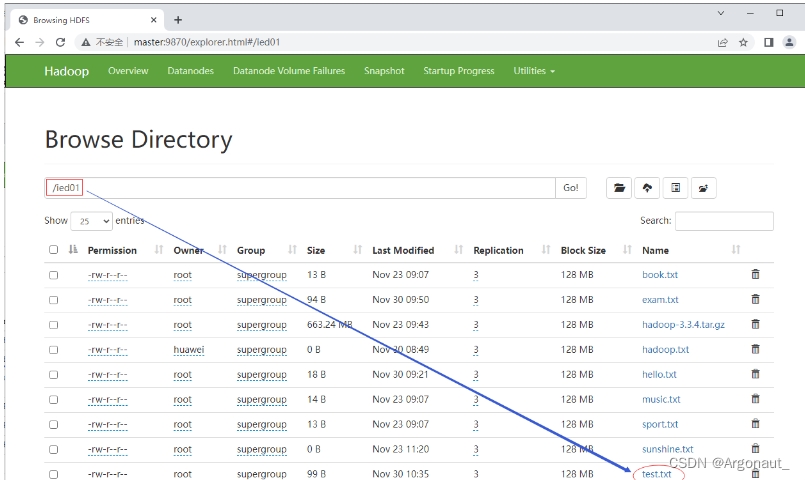Delete sport.txt with its trash icon
Screen dimensions: 805x480
755,424
